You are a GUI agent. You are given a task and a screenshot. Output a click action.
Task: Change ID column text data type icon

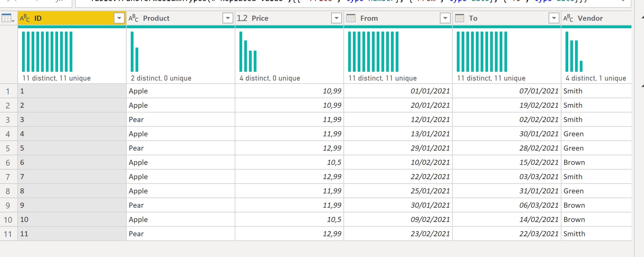[x=25, y=18]
